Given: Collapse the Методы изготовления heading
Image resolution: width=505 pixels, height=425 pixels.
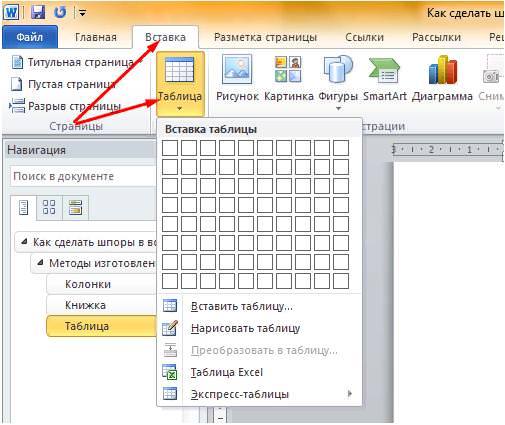Looking at the screenshot, I should click(40, 262).
